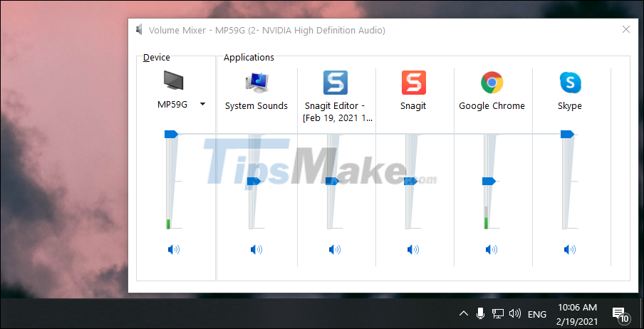
Task: Click the System Sounds volume slider handle
Action: coord(254,181)
